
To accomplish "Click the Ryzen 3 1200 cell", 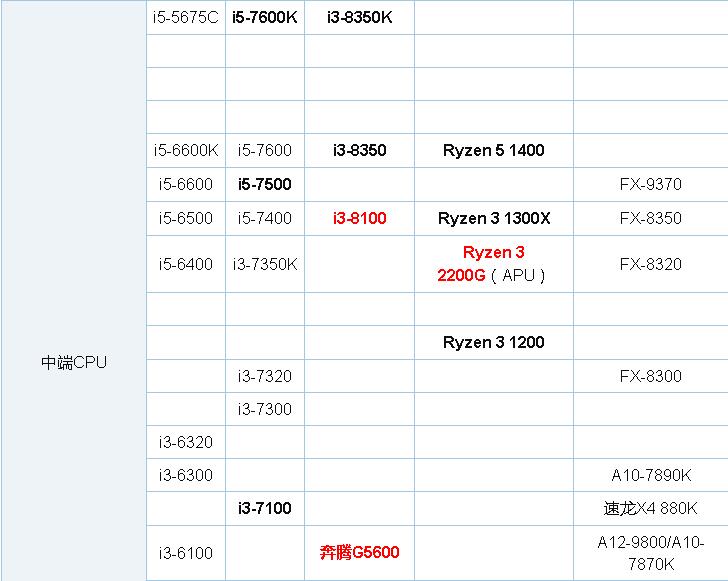I will coord(493,342).
